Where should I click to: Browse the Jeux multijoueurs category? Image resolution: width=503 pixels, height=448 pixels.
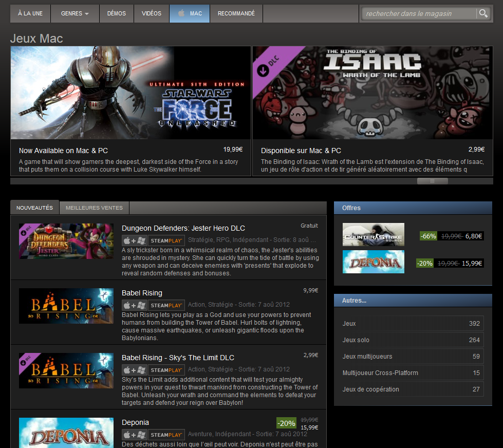(412, 356)
